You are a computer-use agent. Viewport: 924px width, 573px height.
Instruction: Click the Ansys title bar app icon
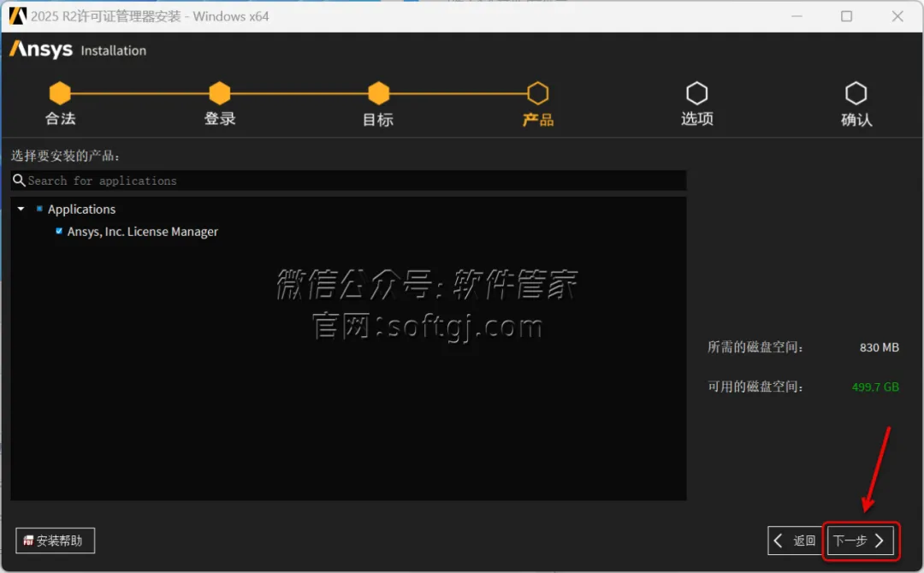tap(18, 16)
